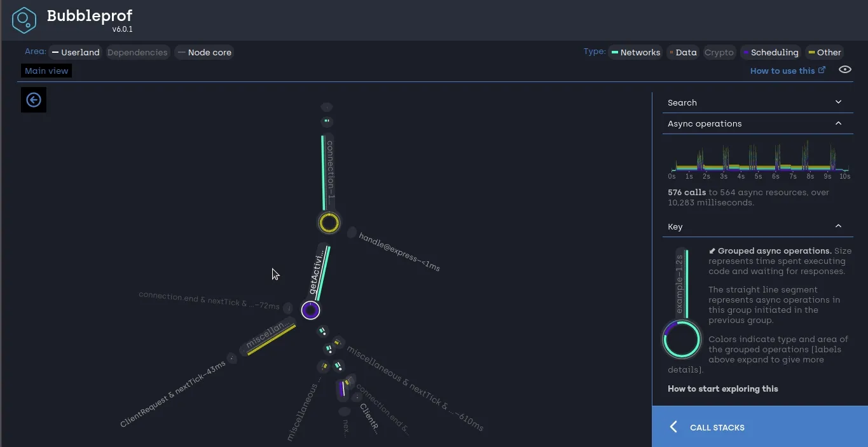Click How to start exploring this
Viewport: 868px width, 447px height.
point(722,389)
